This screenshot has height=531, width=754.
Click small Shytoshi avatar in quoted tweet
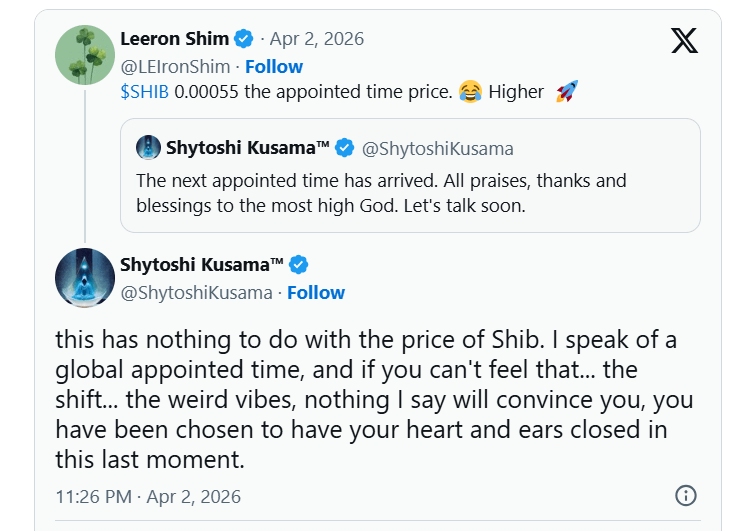click(148, 148)
